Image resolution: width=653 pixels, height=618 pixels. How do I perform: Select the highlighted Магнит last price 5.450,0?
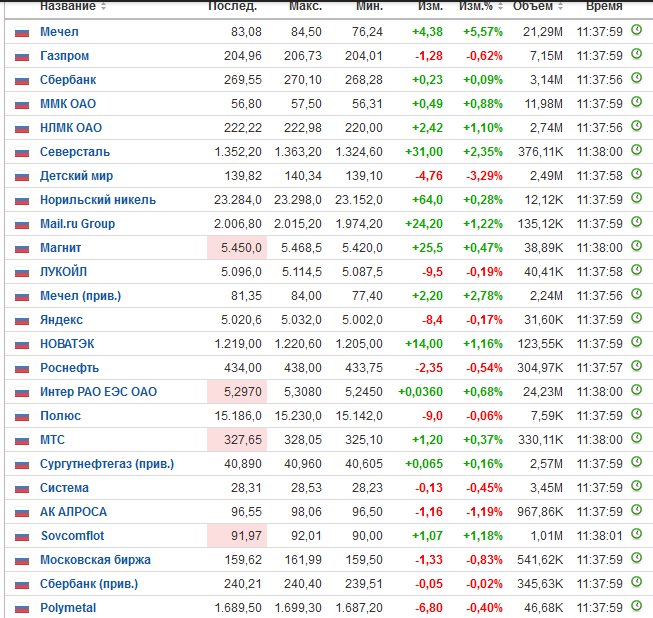tap(241, 248)
